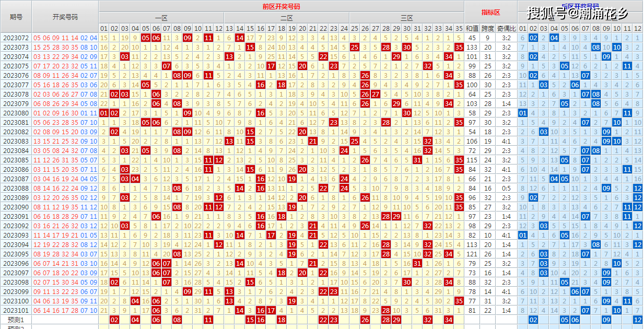Select the 前区开奖号码 header title
The image size is (644, 329).
coord(281,6)
